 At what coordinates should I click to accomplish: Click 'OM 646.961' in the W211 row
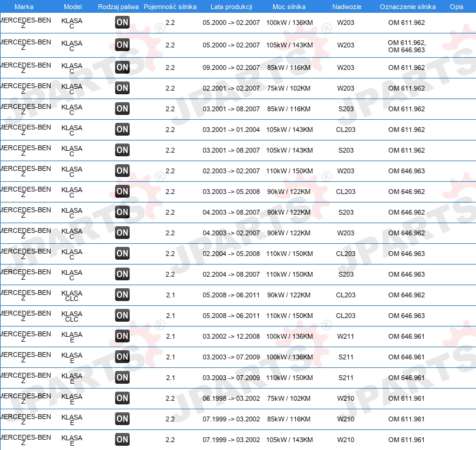pos(407,336)
